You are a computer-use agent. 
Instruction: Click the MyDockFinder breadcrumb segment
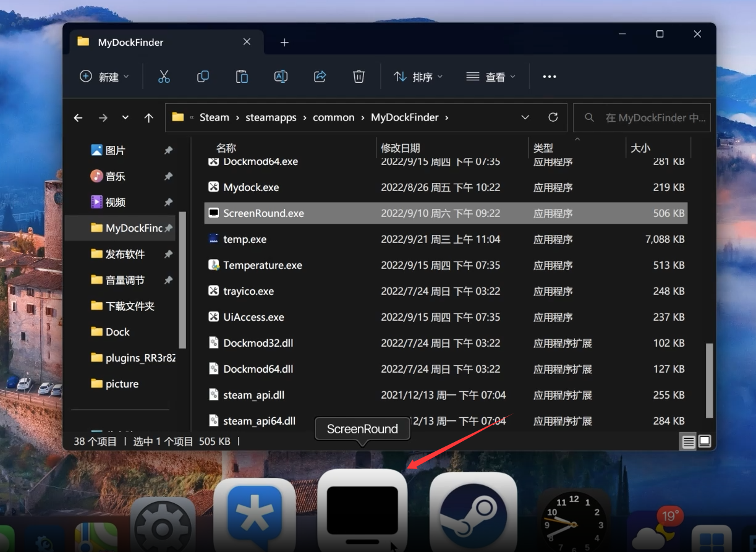405,117
